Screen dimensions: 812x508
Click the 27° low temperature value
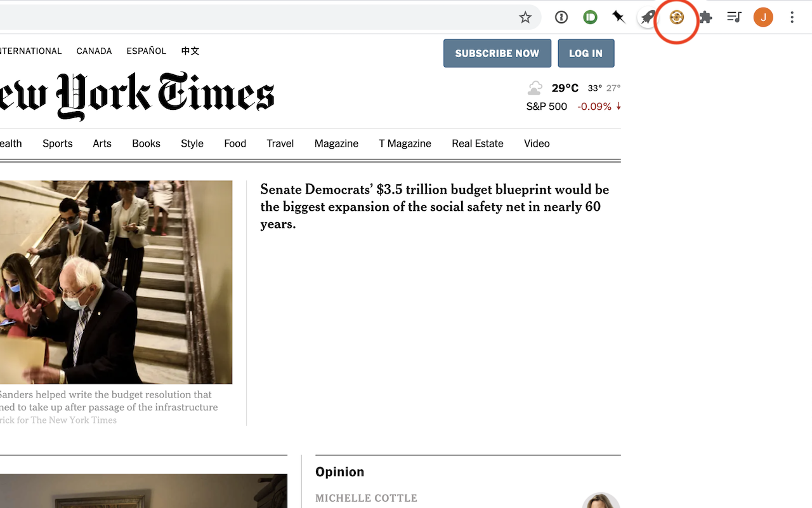pos(613,88)
